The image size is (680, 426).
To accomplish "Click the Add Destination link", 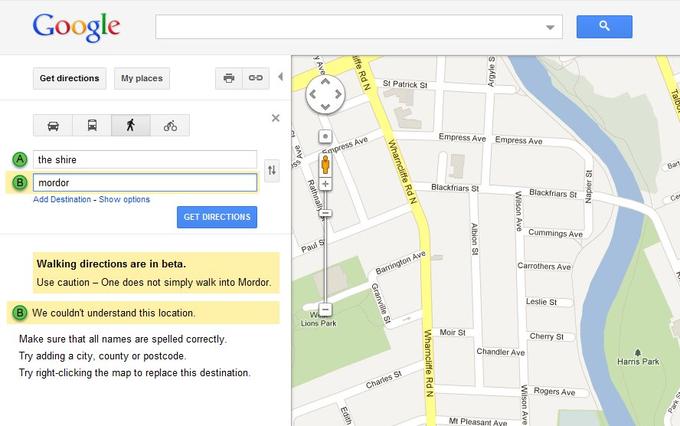I will pyautogui.click(x=62, y=200).
